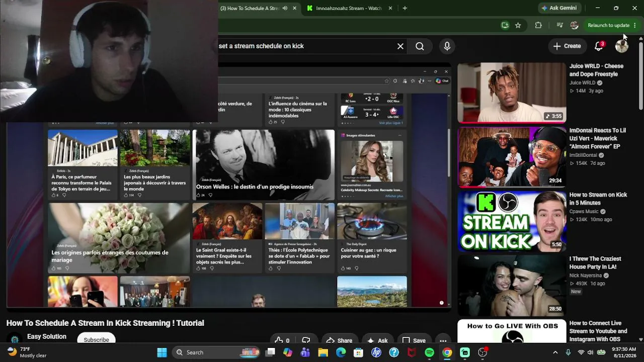Image resolution: width=644 pixels, height=362 pixels.
Task: Mute the audio on the YouTube tab
Action: point(285,8)
